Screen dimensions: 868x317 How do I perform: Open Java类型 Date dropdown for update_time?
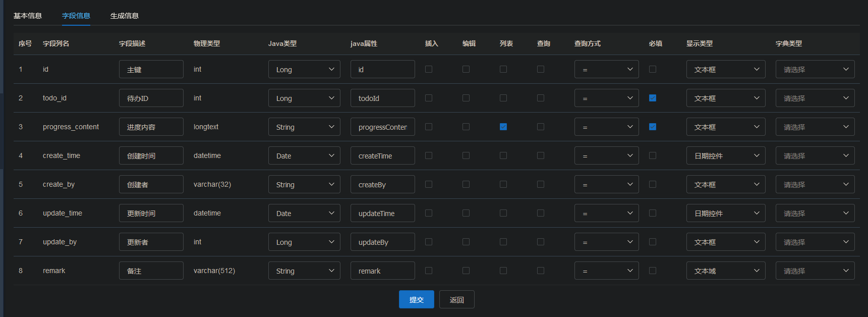pos(304,213)
